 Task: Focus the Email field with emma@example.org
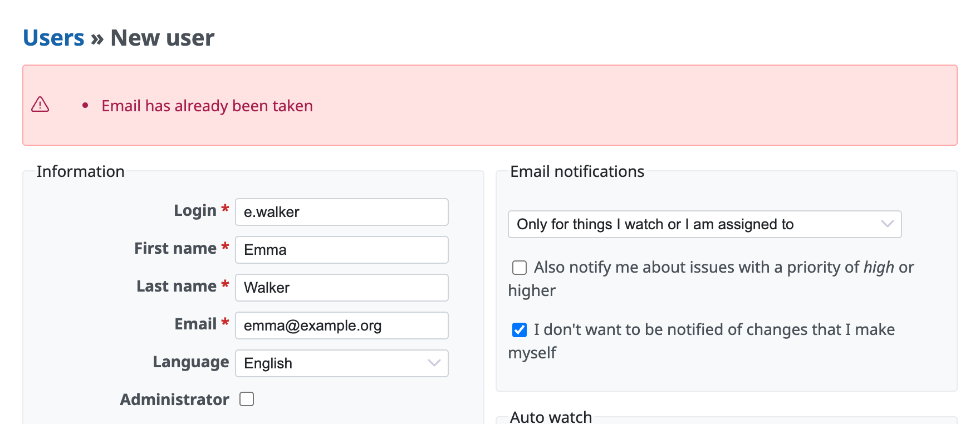[342, 326]
